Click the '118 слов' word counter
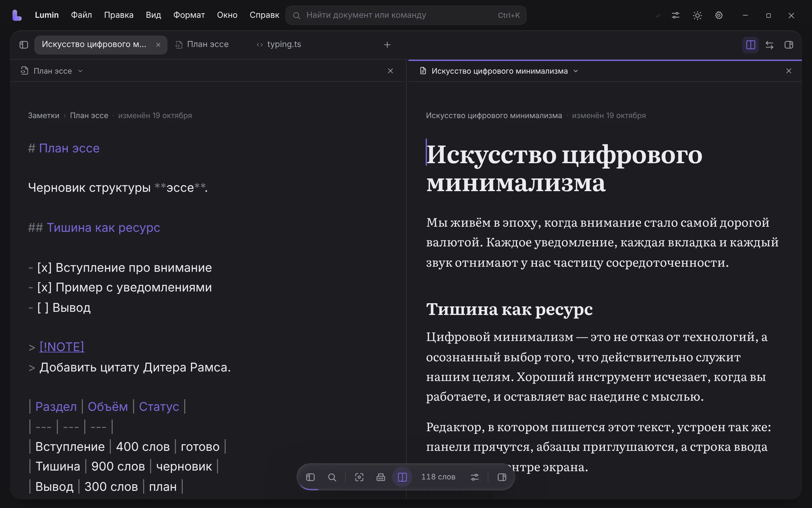 (438, 477)
